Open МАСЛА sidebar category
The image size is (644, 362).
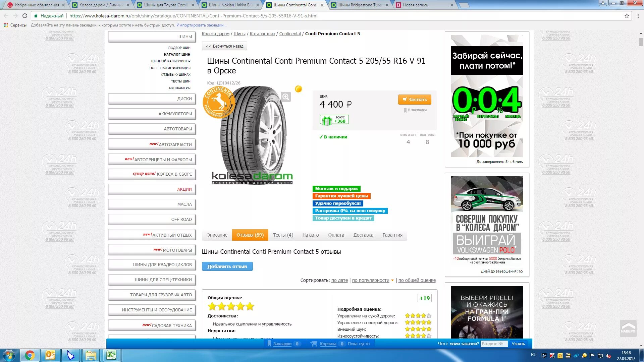(152, 204)
